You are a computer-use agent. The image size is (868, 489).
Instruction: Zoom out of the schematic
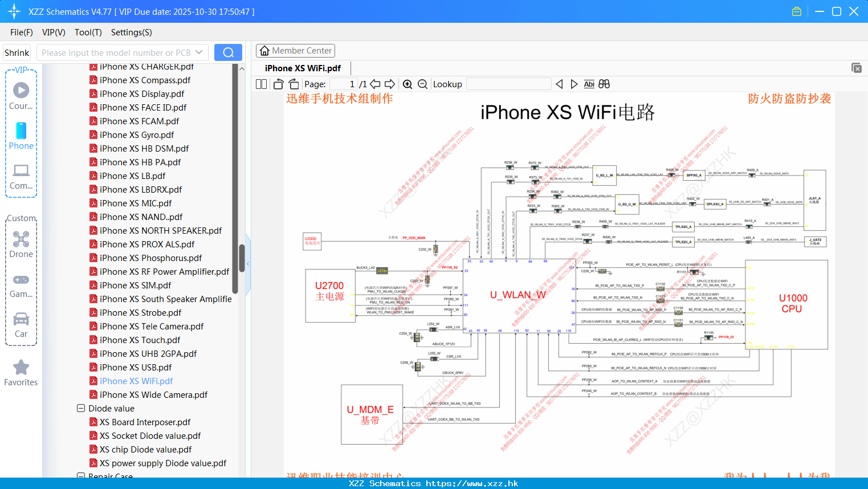[422, 84]
